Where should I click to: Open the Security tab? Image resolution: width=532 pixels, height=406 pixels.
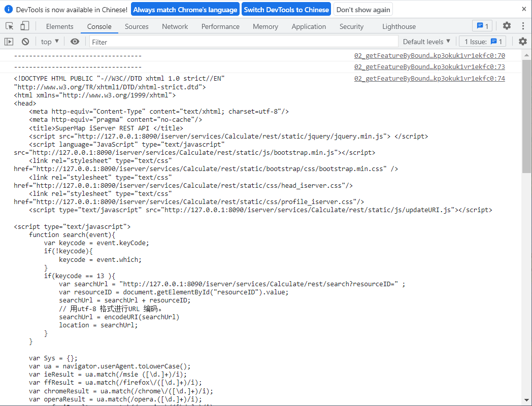click(x=351, y=26)
